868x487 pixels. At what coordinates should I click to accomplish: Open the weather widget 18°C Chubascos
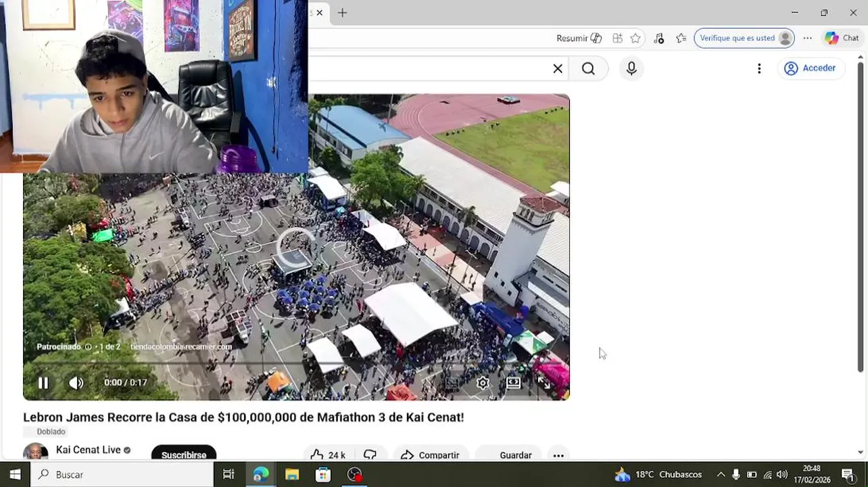[x=658, y=475]
